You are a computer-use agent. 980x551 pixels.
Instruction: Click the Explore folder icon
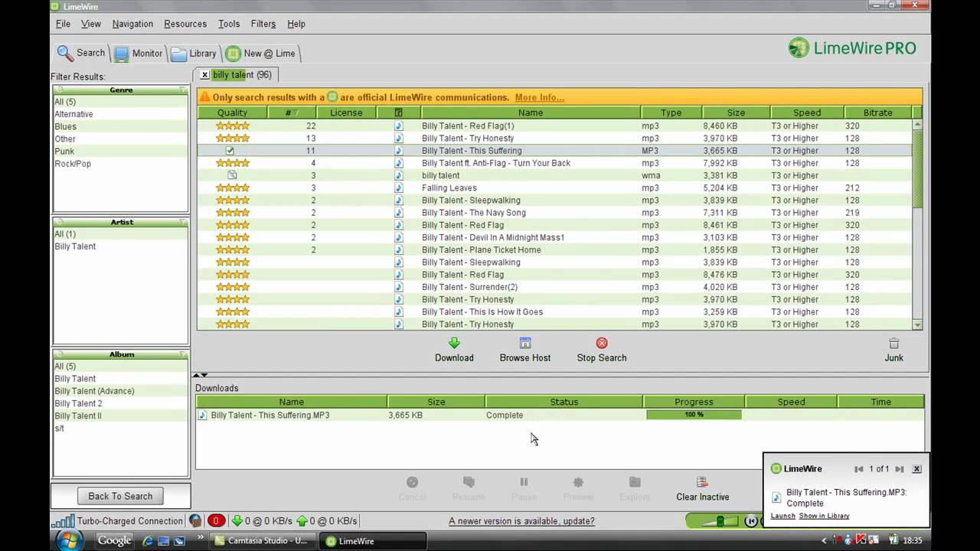(635, 482)
